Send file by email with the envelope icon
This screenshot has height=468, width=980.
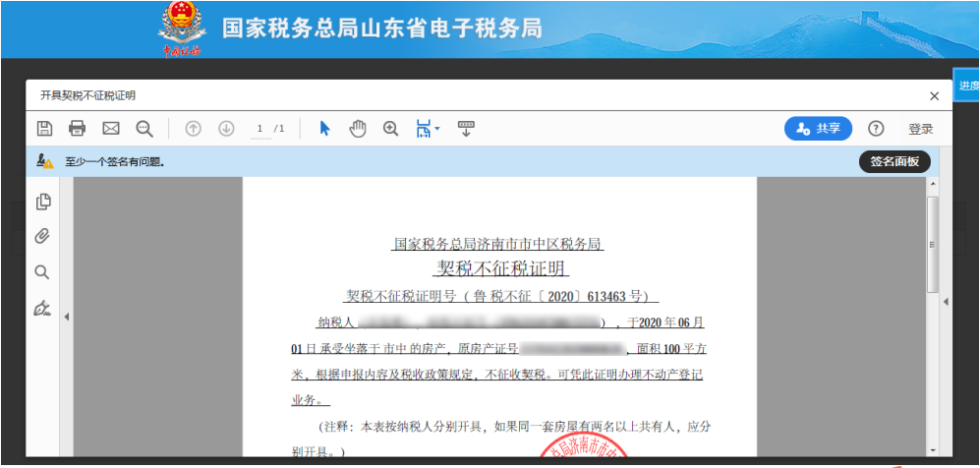(111, 129)
